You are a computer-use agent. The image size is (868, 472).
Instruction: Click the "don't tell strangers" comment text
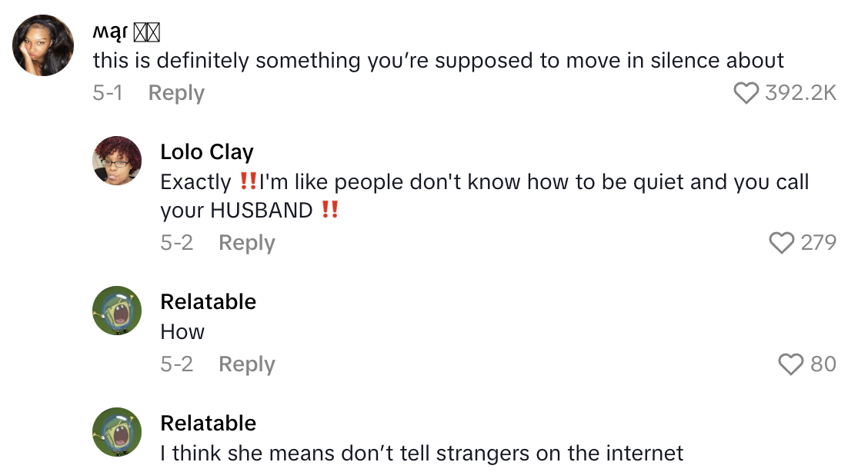tap(422, 454)
